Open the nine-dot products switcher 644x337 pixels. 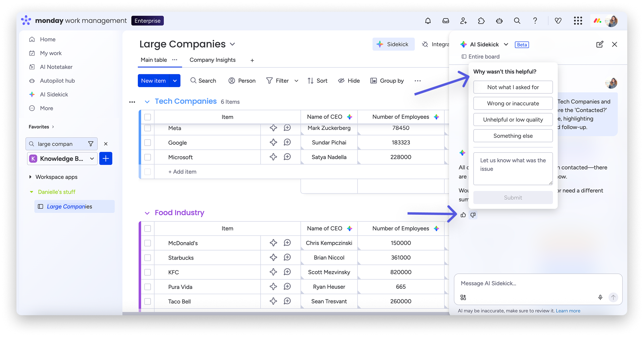pyautogui.click(x=578, y=21)
